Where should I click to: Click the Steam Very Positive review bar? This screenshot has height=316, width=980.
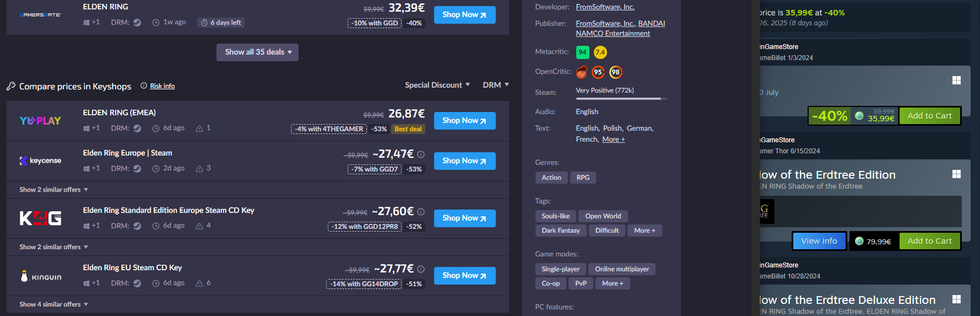(621, 99)
